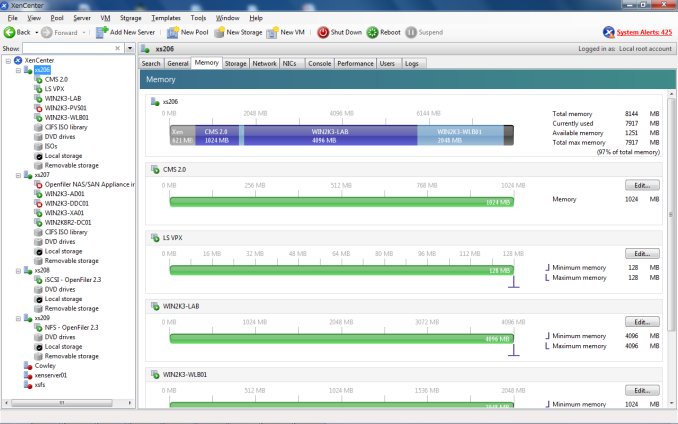Select disconnected server xsfs
Viewport: 678px width, 424px height.
[x=40, y=385]
